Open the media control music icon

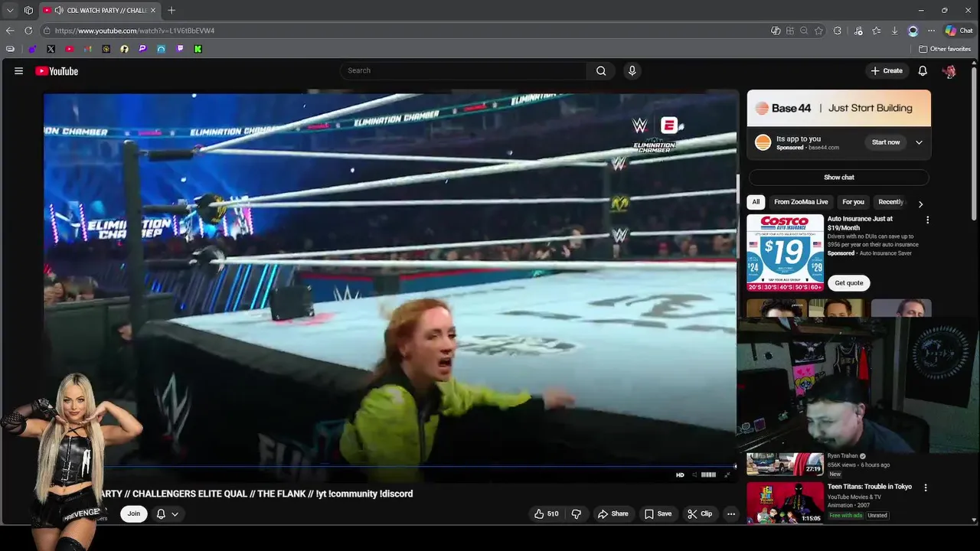[x=857, y=31]
